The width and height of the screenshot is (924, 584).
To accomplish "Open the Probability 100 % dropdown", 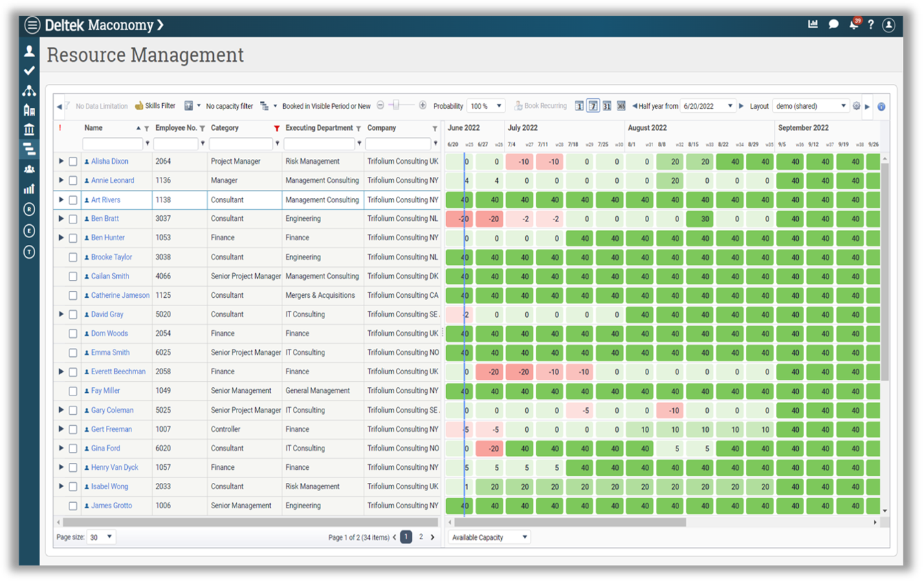I will pos(486,106).
